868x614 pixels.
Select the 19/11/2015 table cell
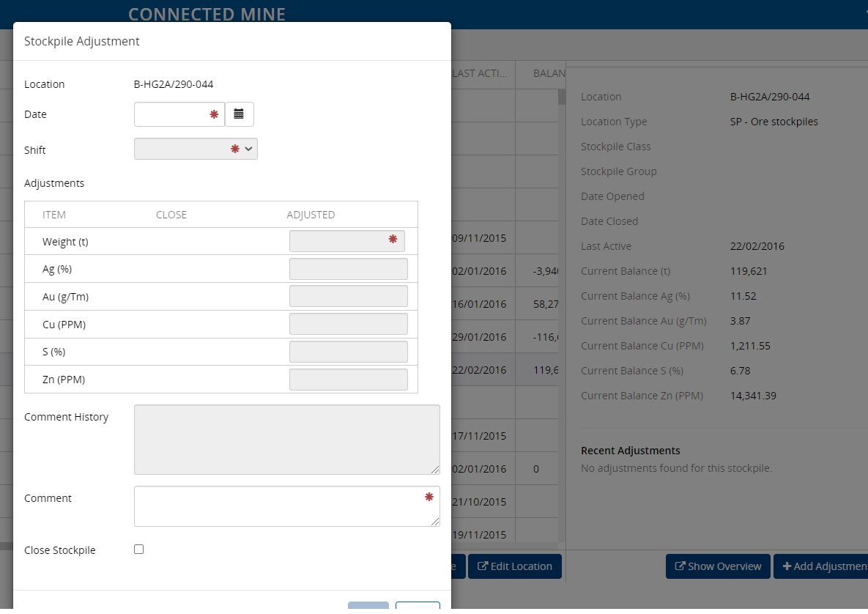pyautogui.click(x=479, y=535)
